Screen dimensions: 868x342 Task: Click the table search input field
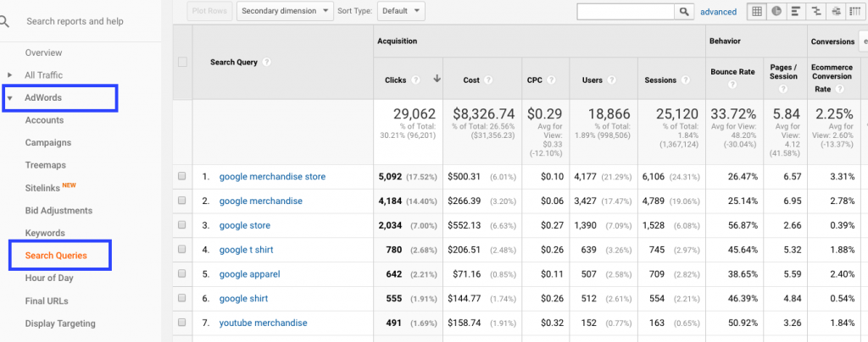pyautogui.click(x=626, y=12)
